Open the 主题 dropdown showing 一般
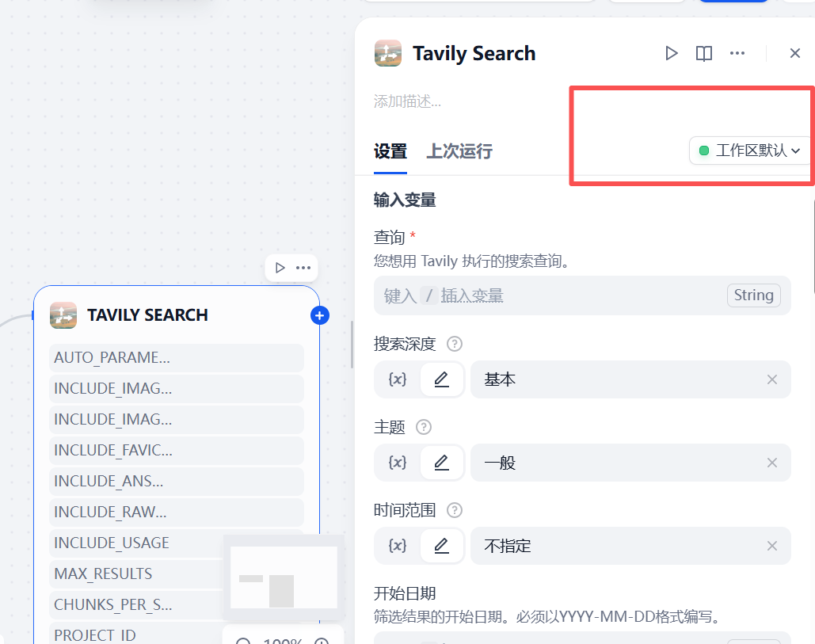The height and width of the screenshot is (644, 815). [x=630, y=463]
